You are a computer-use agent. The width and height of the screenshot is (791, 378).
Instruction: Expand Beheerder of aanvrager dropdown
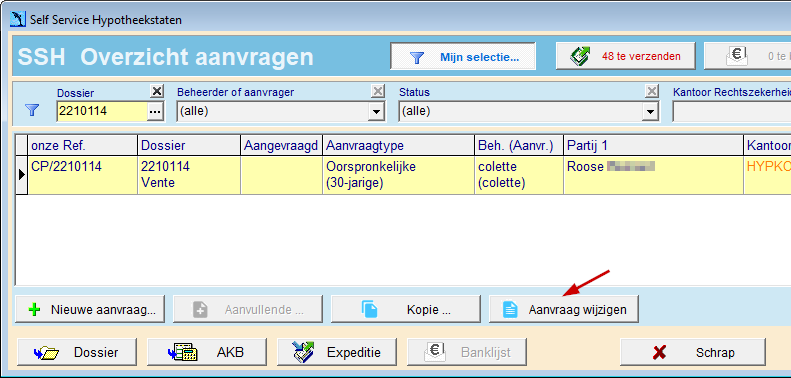coord(376,112)
